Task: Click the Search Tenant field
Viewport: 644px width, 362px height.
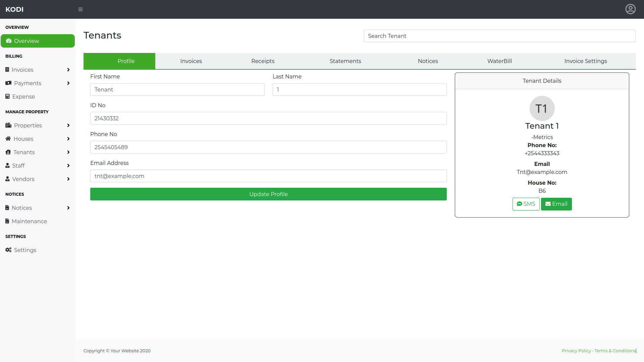Action: click(x=499, y=36)
